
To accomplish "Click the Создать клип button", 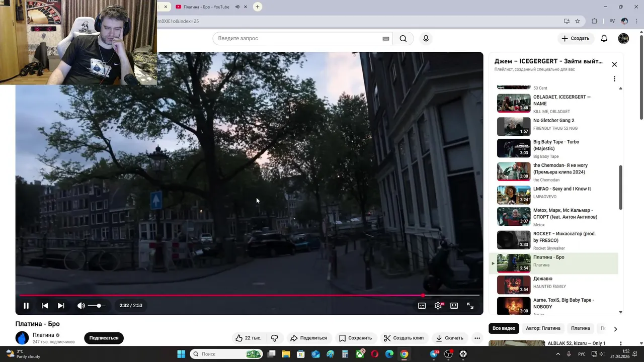I will click(404, 338).
